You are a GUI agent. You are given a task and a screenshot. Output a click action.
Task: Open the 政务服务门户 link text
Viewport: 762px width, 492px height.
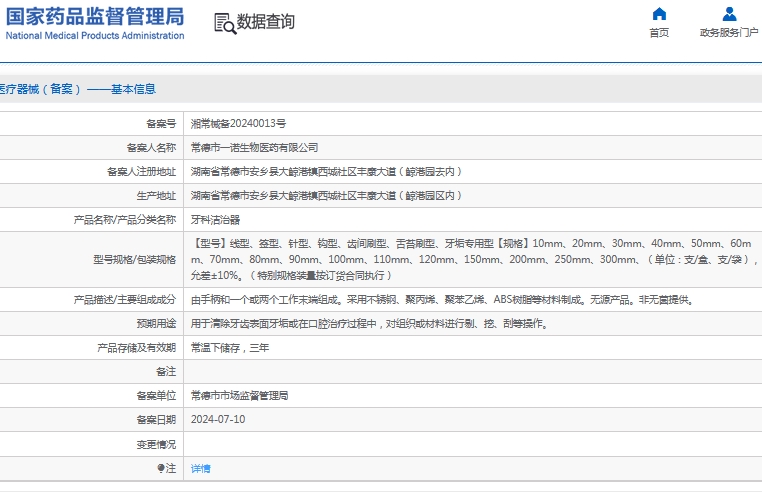tap(729, 33)
